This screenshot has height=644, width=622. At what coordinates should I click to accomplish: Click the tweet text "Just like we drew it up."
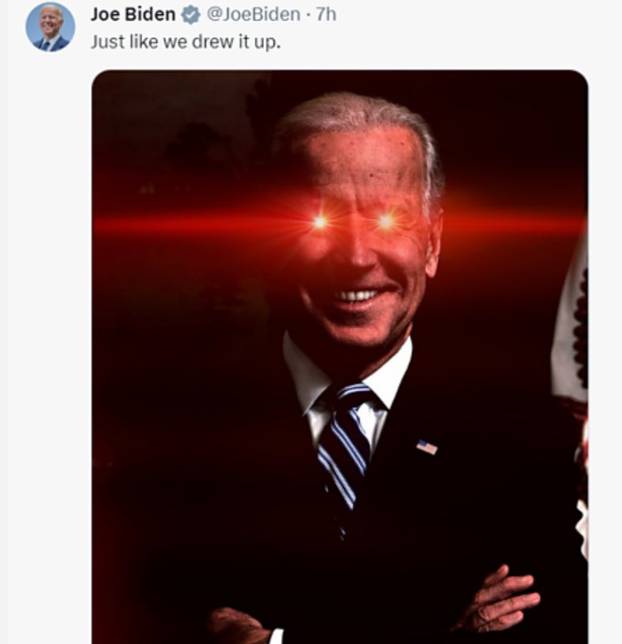185,42
